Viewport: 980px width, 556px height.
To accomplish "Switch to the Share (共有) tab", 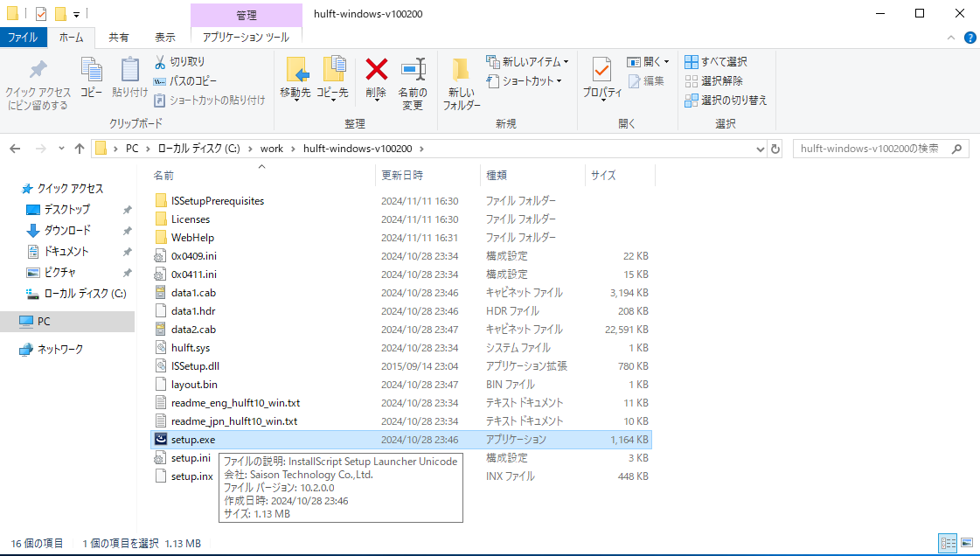I will pyautogui.click(x=118, y=38).
